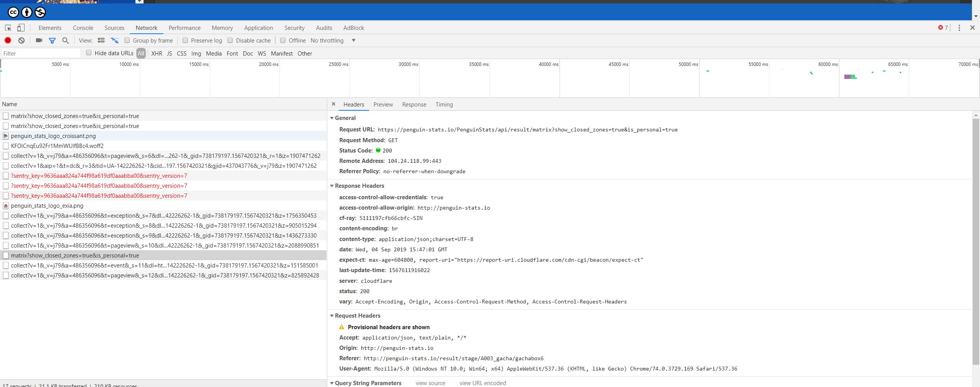Check Disable cache option
Viewport: 980px width, 387px height.
230,40
